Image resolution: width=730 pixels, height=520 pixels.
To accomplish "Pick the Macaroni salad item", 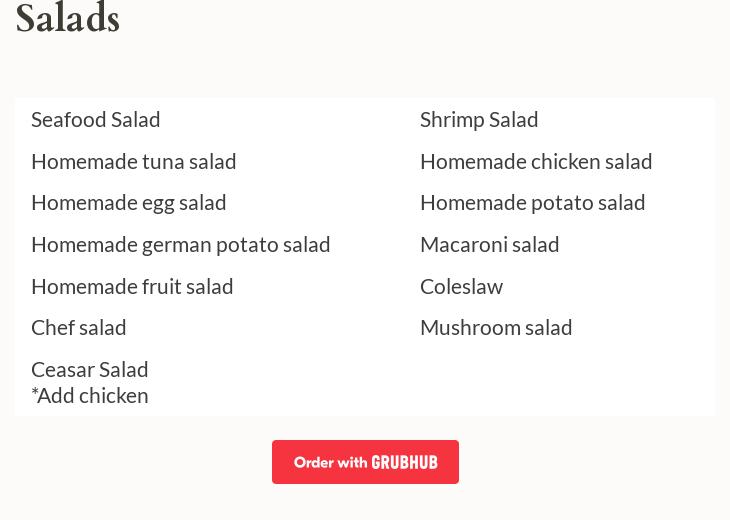I will [489, 244].
